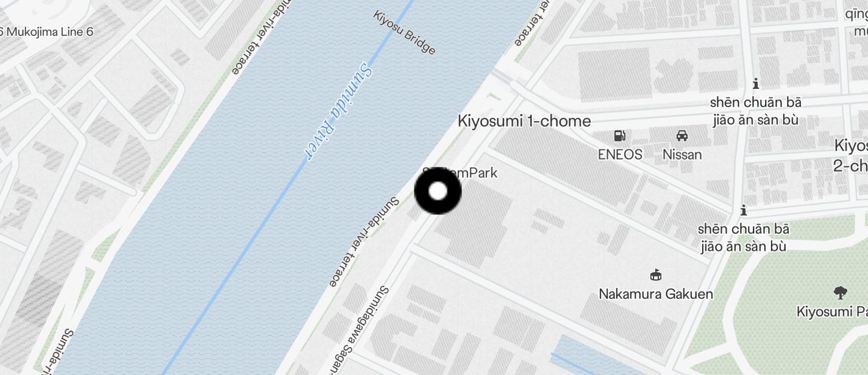
Task: Click the Nissan text label
Action: 682,155
